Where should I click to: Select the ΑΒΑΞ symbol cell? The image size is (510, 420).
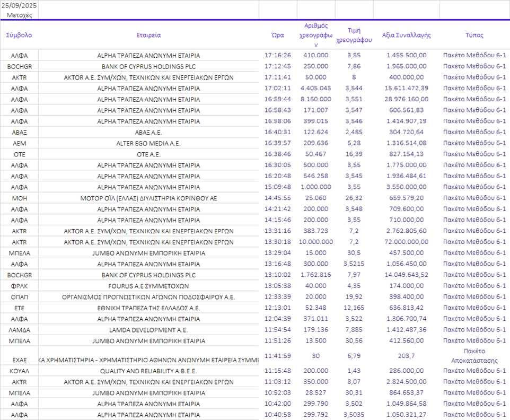(x=19, y=132)
